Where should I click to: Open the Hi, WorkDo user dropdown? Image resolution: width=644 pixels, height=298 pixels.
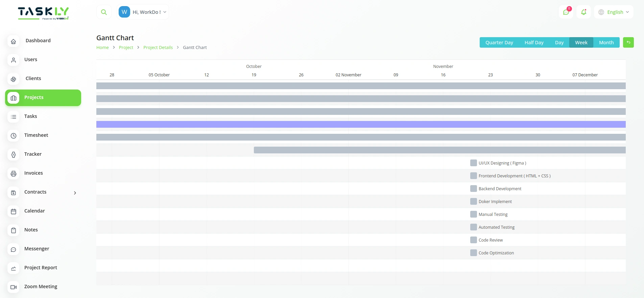(143, 12)
